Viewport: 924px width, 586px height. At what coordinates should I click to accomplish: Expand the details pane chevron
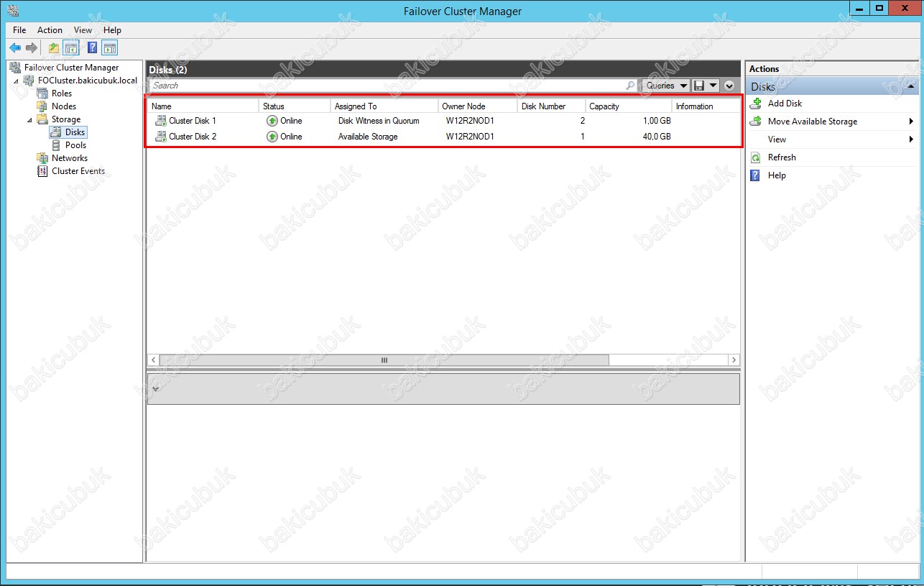click(x=157, y=388)
